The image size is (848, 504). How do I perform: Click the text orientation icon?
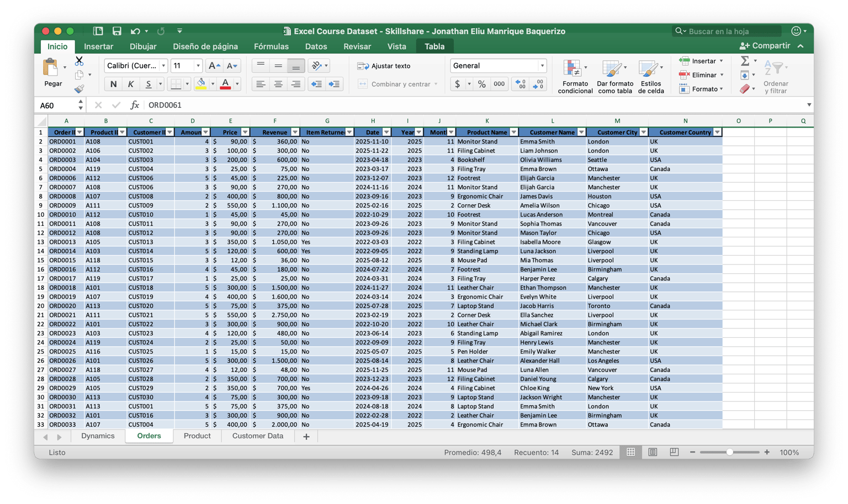(316, 66)
